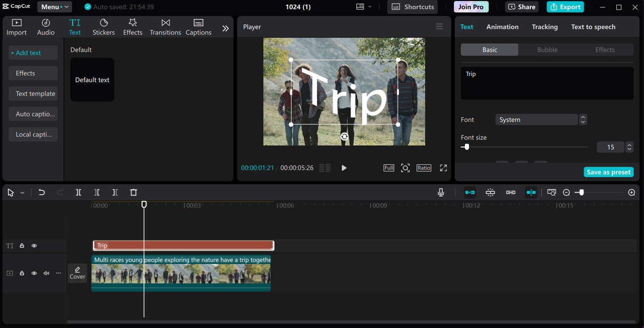Switch to the Animation tab
The width and height of the screenshot is (644, 328).
[x=502, y=27]
